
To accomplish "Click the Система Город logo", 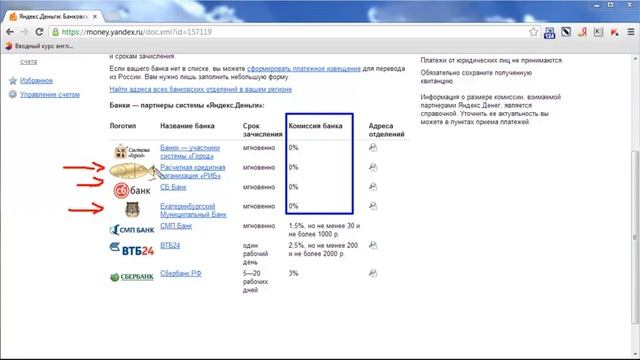I will pyautogui.click(x=132, y=151).
